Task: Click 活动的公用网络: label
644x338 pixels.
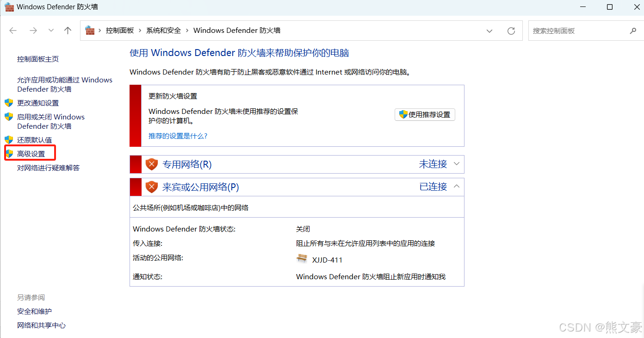Action: tap(158, 258)
